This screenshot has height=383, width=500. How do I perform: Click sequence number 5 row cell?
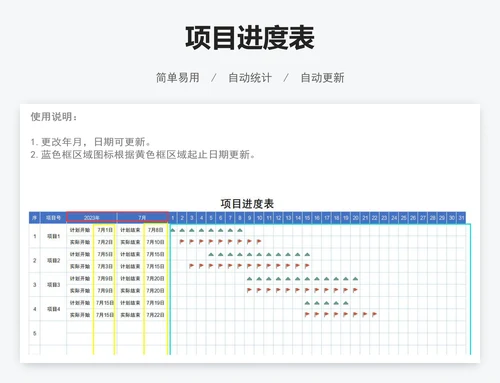(x=34, y=333)
